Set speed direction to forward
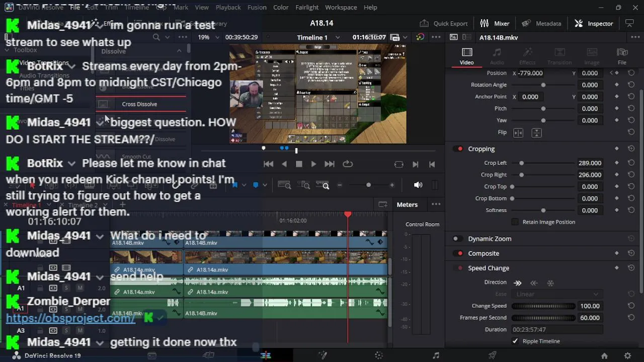The height and width of the screenshot is (362, 644). 518,283
